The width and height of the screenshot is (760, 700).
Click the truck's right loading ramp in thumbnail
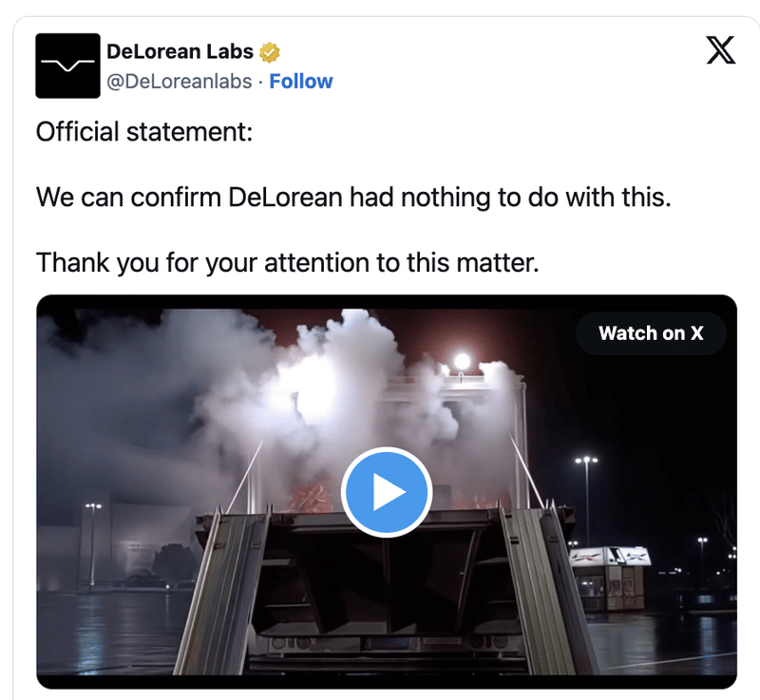pyautogui.click(x=542, y=586)
